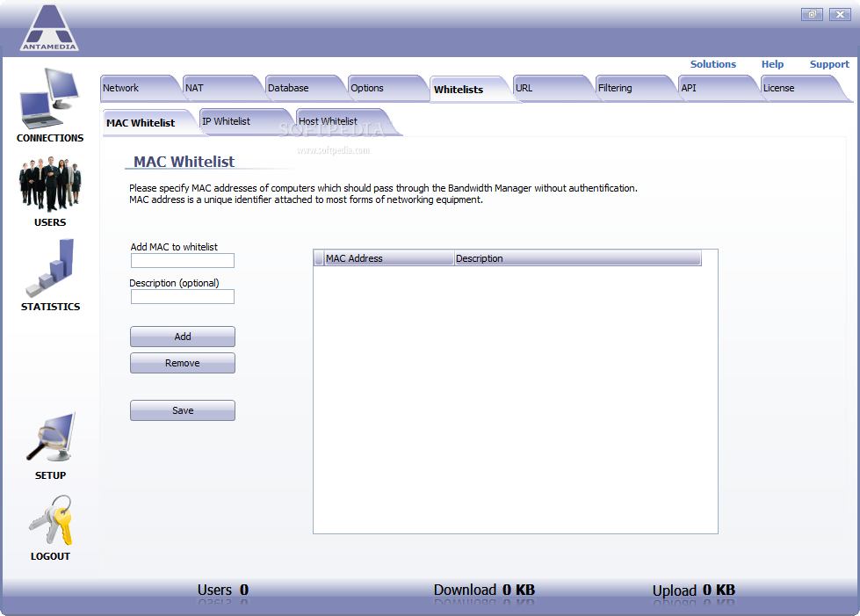Screen dimensions: 860x616
Task: Open the Users section icon
Action: tap(50, 185)
